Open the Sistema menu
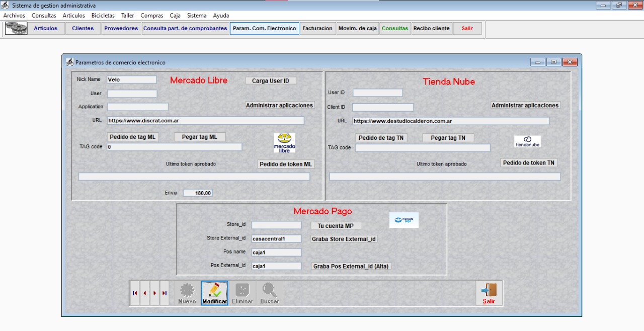Image resolution: width=644 pixels, height=331 pixels. point(197,16)
